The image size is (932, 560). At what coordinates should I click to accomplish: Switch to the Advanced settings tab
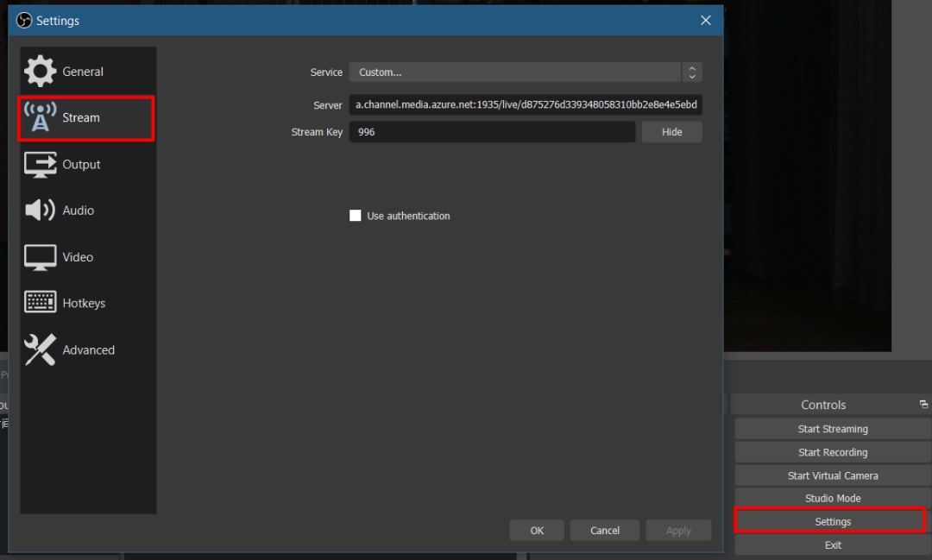coord(88,349)
